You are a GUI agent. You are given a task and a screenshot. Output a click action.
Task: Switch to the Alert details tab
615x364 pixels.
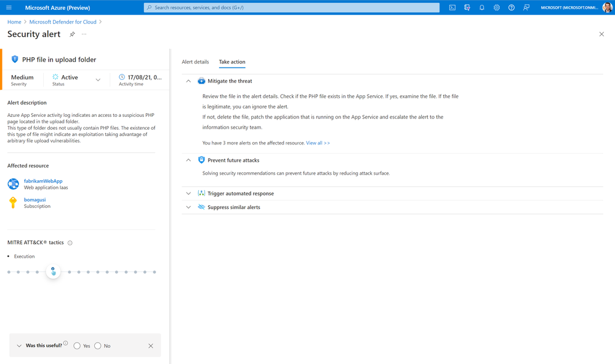point(195,62)
